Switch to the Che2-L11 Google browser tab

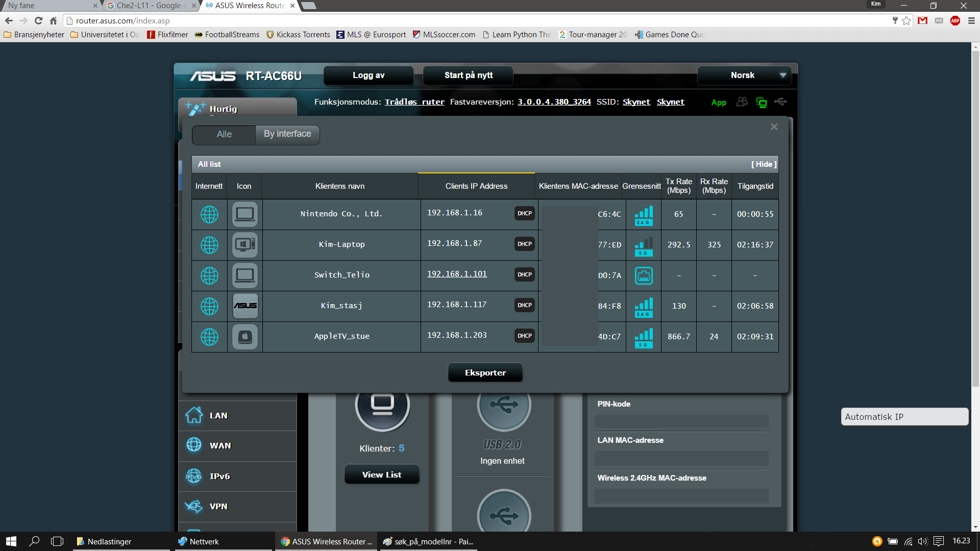pos(152,6)
